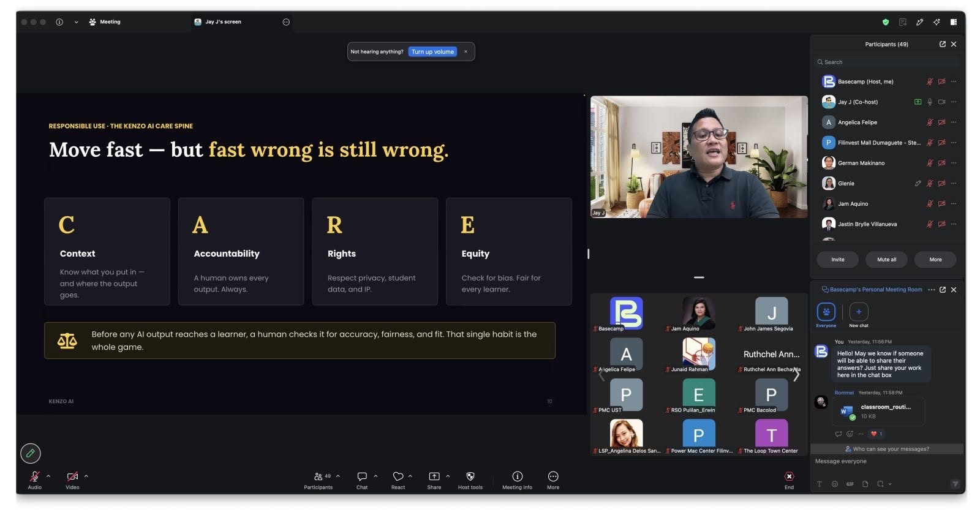Toggle Jay J's microphone in the participants list

click(x=930, y=102)
